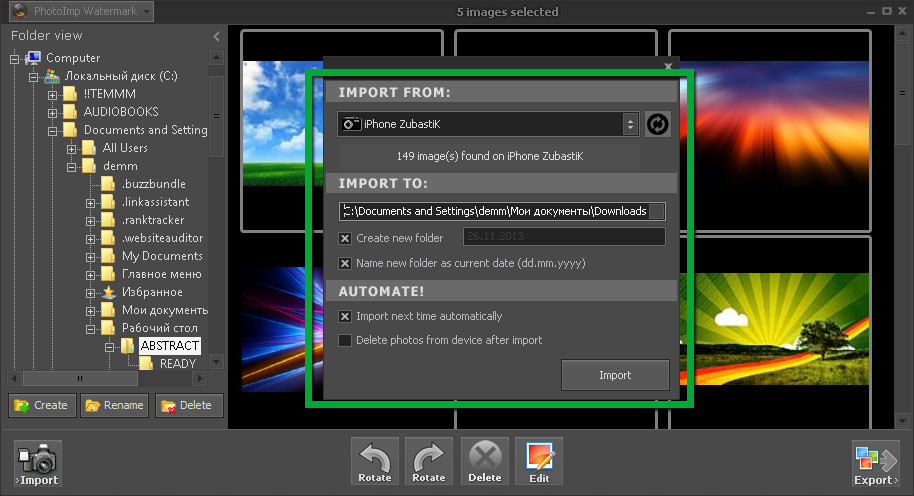This screenshot has width=914, height=496.
Task: Collapse the Folder view panel
Action: 216,36
